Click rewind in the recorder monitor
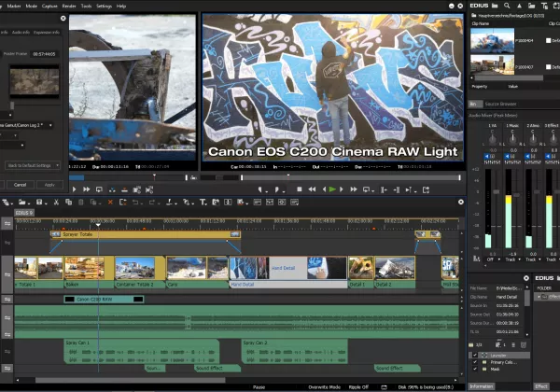The width and height of the screenshot is (560, 392). (312, 189)
